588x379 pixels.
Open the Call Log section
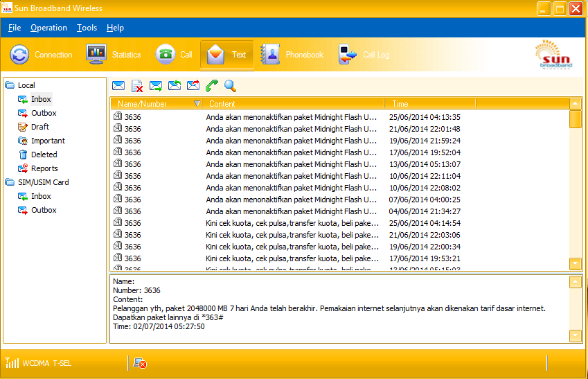[x=364, y=55]
